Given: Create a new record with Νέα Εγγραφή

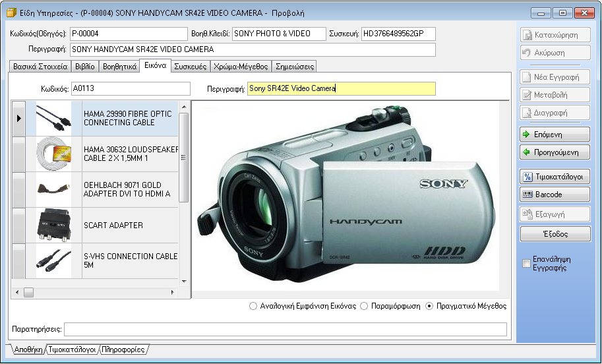Looking at the screenshot, I should pos(555,76).
